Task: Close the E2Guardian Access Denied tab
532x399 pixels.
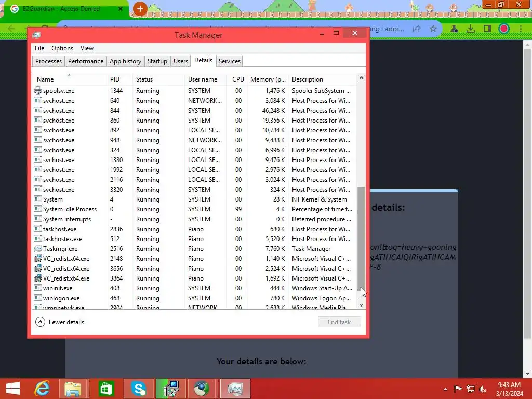Action: point(121,9)
